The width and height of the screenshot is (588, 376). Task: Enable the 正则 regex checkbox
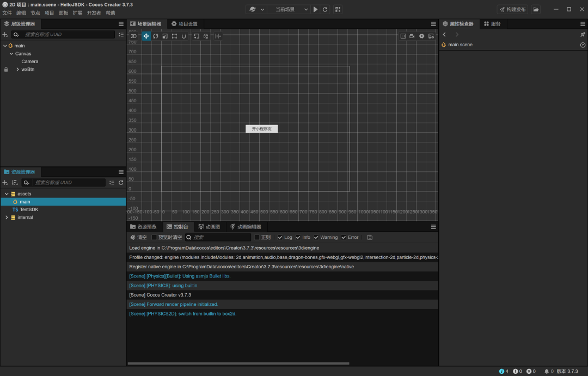(x=257, y=237)
